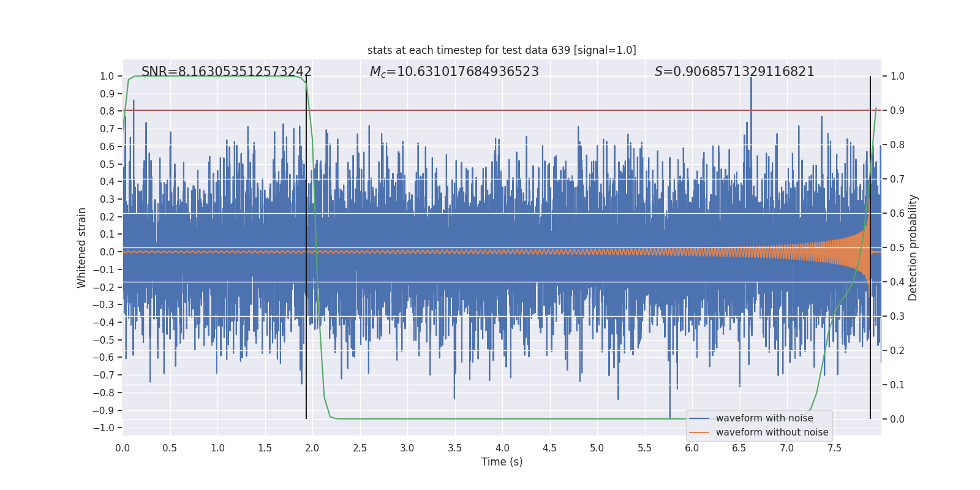980x490 pixels.
Task: Click whitened strain tick label 0.9
Action: (x=107, y=94)
